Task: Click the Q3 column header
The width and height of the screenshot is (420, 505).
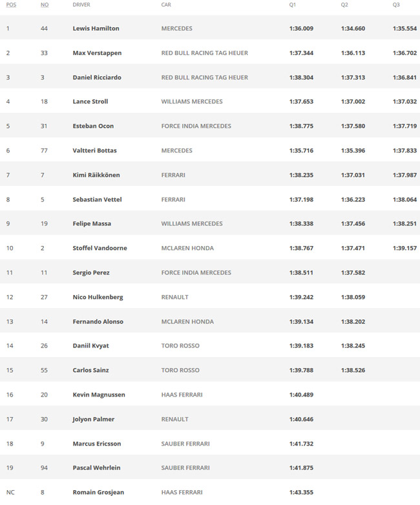Action: [x=396, y=5]
